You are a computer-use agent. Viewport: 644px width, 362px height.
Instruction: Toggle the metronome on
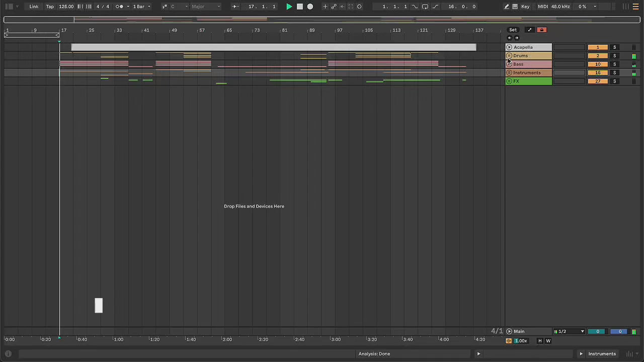(119, 7)
